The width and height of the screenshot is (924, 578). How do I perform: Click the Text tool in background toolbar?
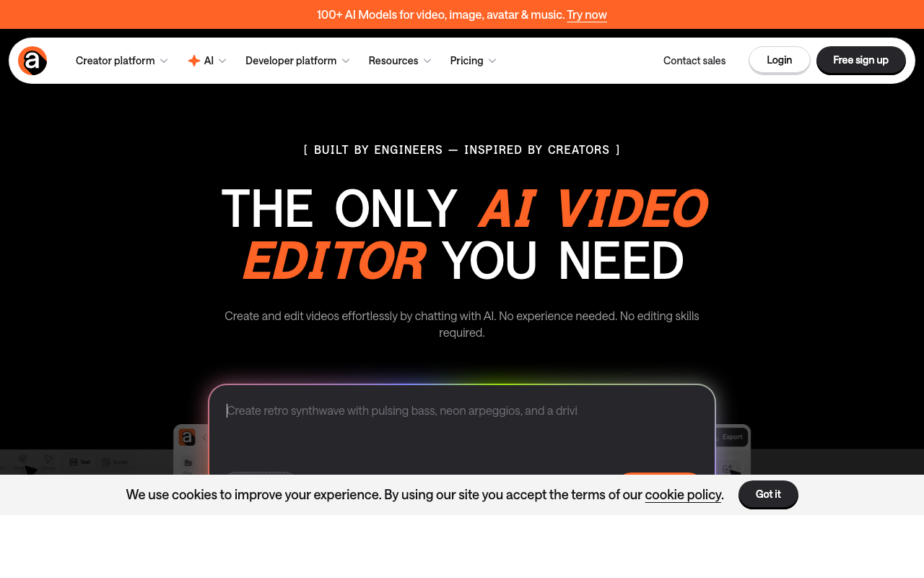pyautogui.click(x=79, y=462)
